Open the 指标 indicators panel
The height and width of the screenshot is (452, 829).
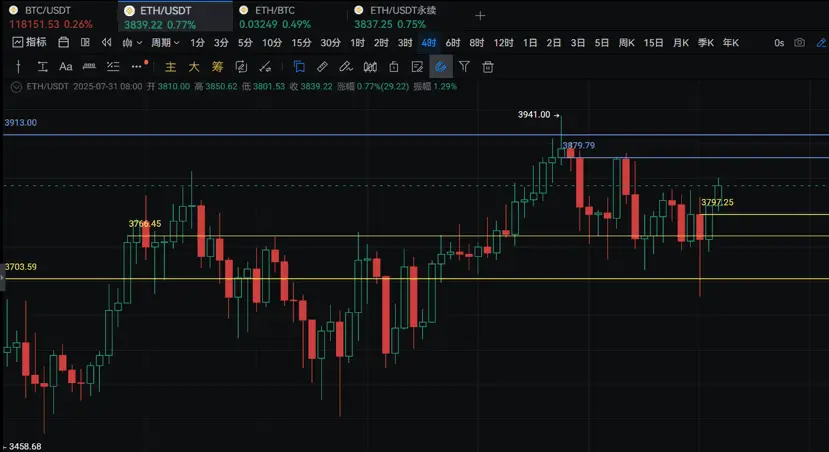30,42
